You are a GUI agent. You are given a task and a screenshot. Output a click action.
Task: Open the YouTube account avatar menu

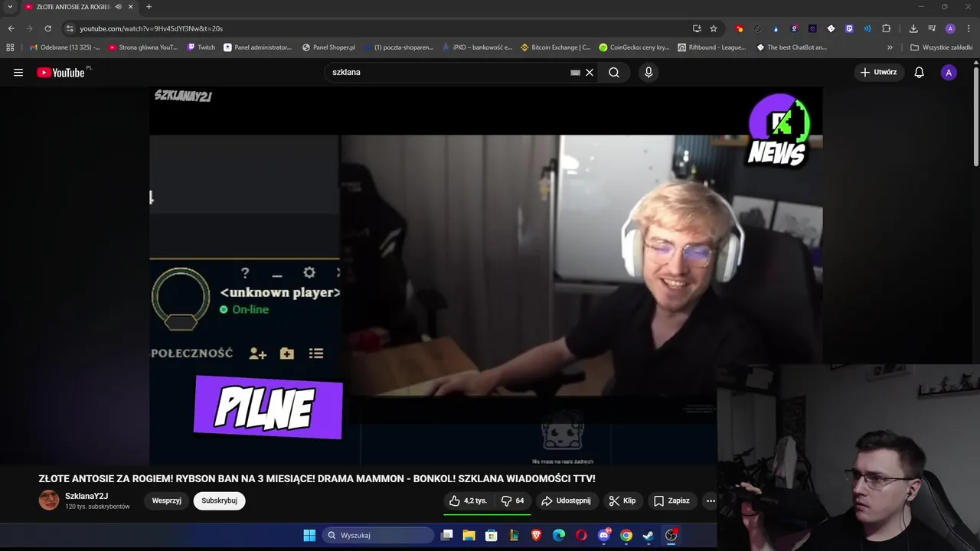(949, 73)
